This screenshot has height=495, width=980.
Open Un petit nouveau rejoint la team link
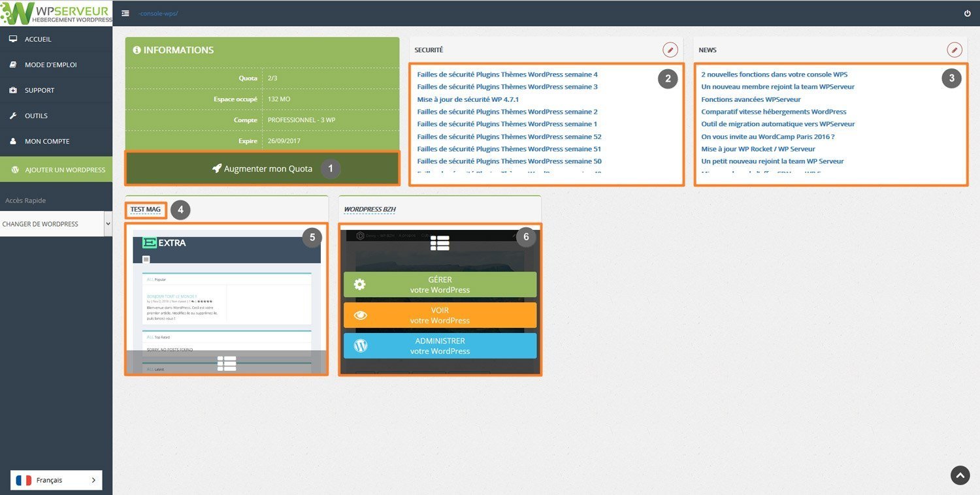pyautogui.click(x=773, y=161)
